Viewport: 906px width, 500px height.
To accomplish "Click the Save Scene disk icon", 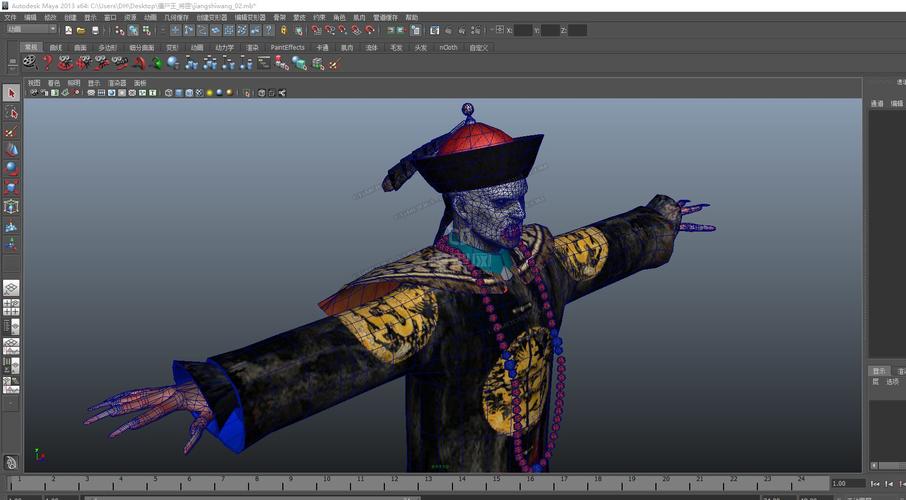I will point(95,30).
